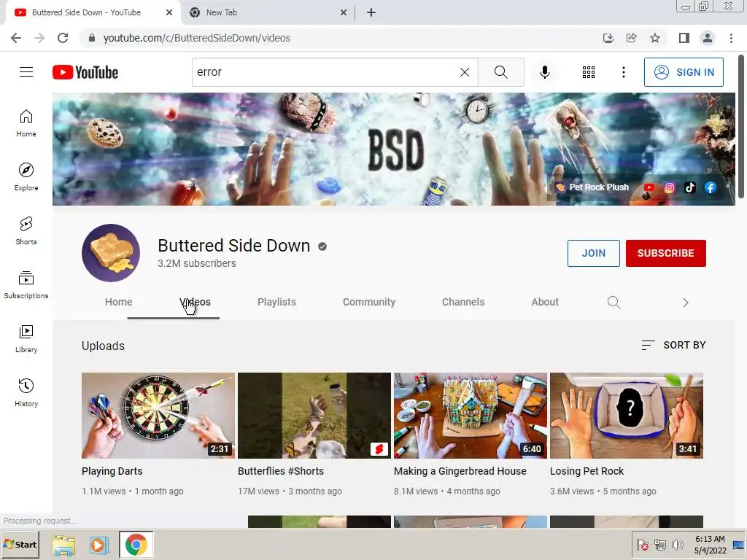Click the gingerbread house thumbnail
Viewport: 747px width, 560px height.
(471, 415)
